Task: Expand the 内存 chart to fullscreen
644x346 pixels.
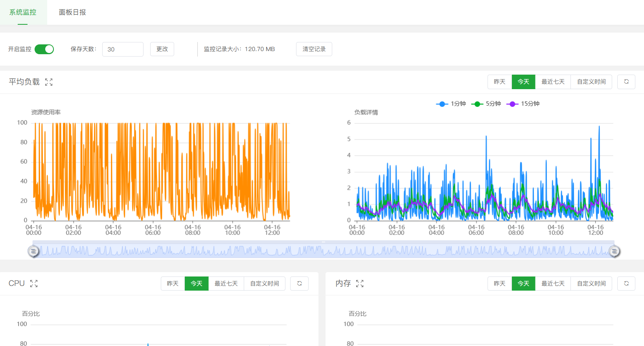Action: coord(360,284)
